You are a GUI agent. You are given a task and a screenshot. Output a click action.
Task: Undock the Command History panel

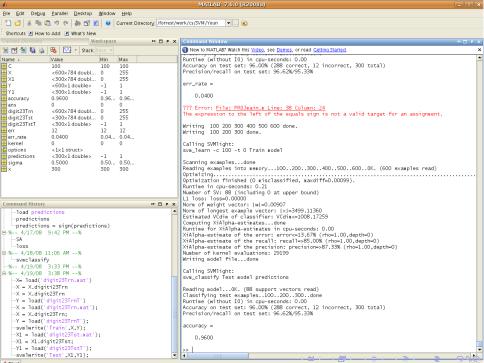point(167,204)
